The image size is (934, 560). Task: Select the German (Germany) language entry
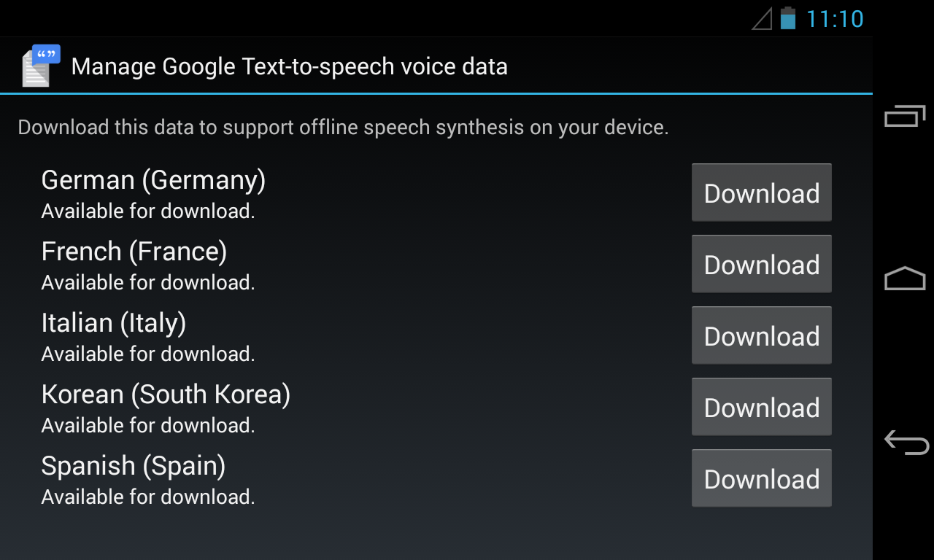click(153, 180)
